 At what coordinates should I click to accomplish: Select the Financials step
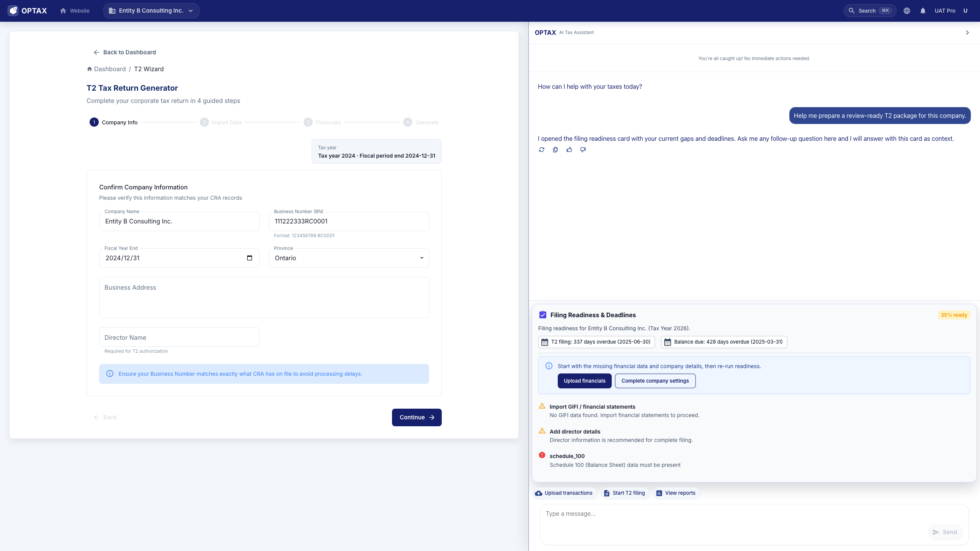tap(322, 122)
